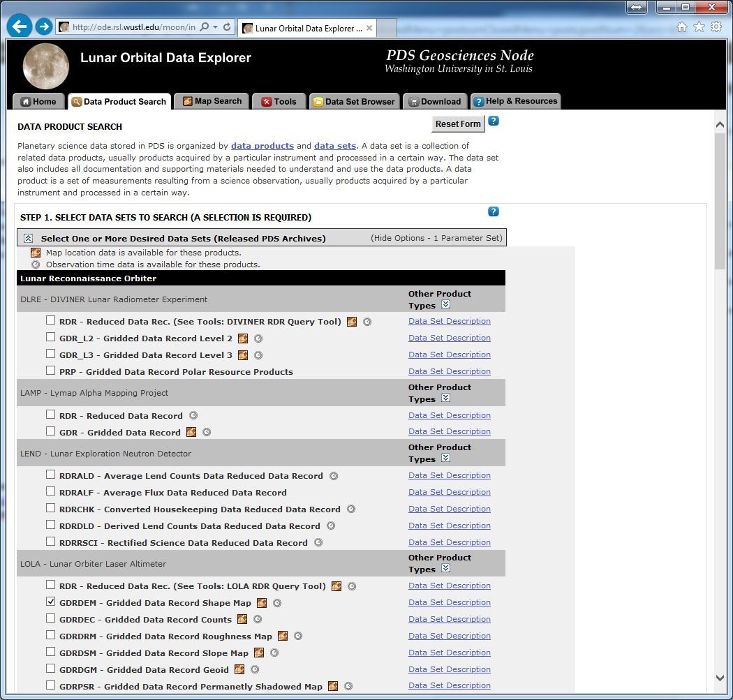
Task: Click the scroll up arrow
Action: point(720,125)
